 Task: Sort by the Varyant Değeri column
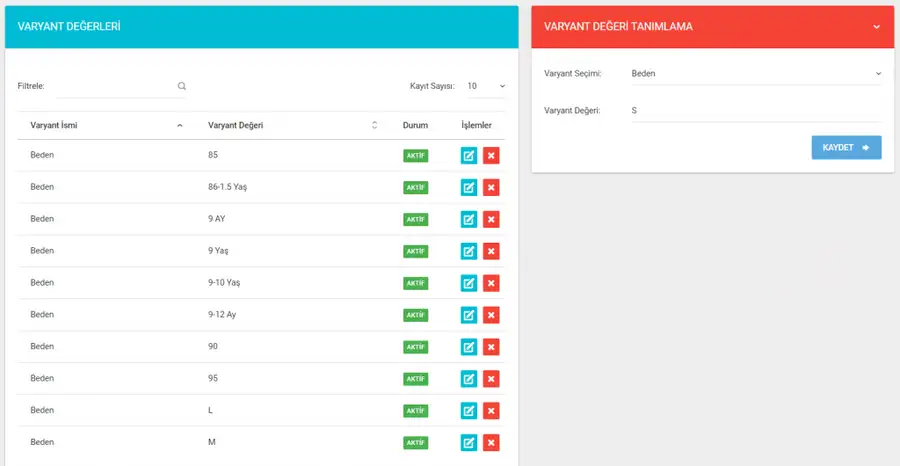[293, 125]
